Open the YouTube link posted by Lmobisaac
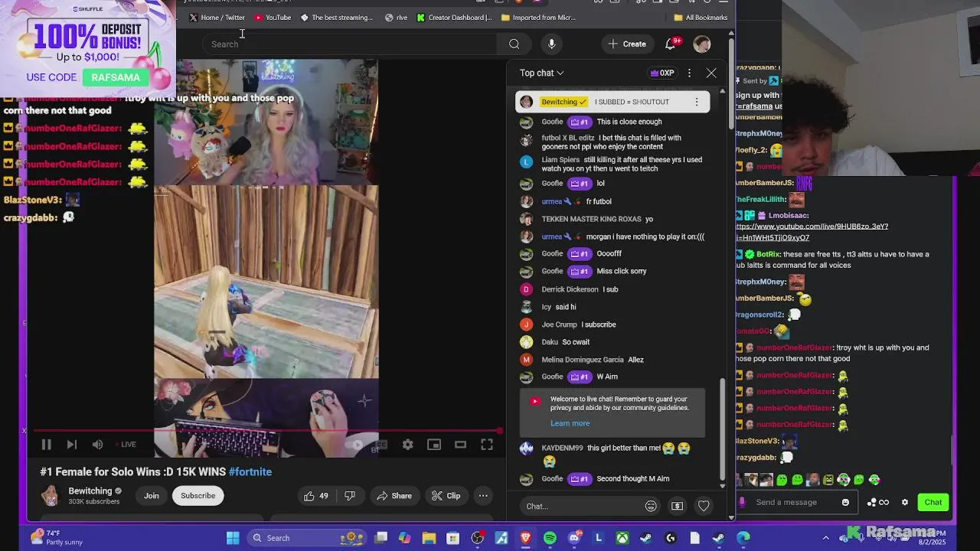Screen dimensions: 980x551 [x=812, y=232]
